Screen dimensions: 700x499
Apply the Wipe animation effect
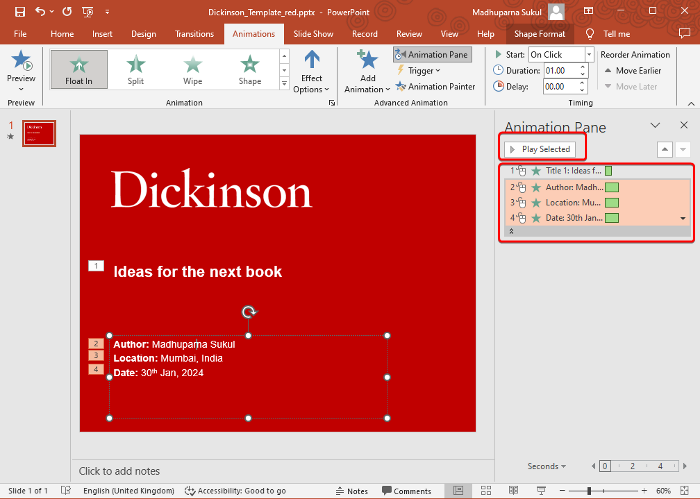(193, 69)
